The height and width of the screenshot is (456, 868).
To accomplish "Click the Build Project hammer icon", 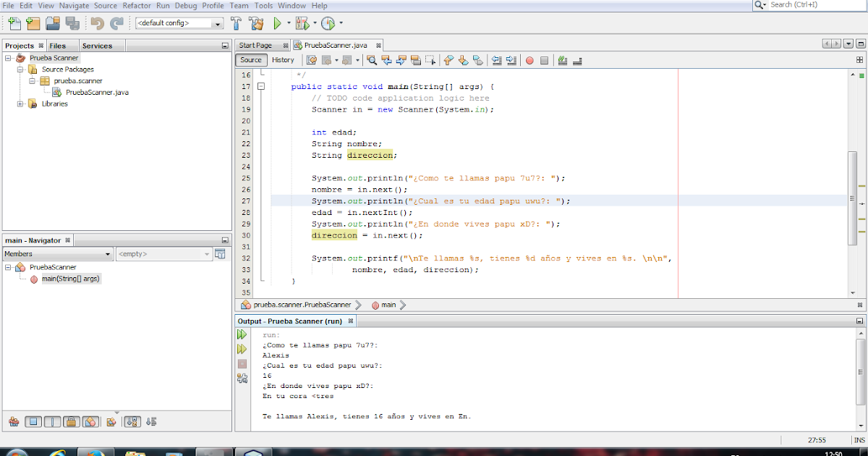I will (x=237, y=23).
